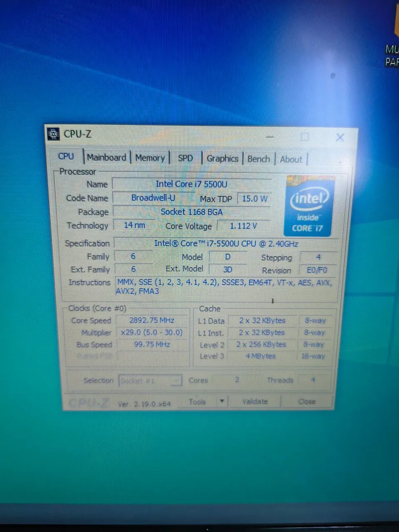Click the Instructions list MMX, SSE text
Viewport: 399px width, 532px height.
224,286
